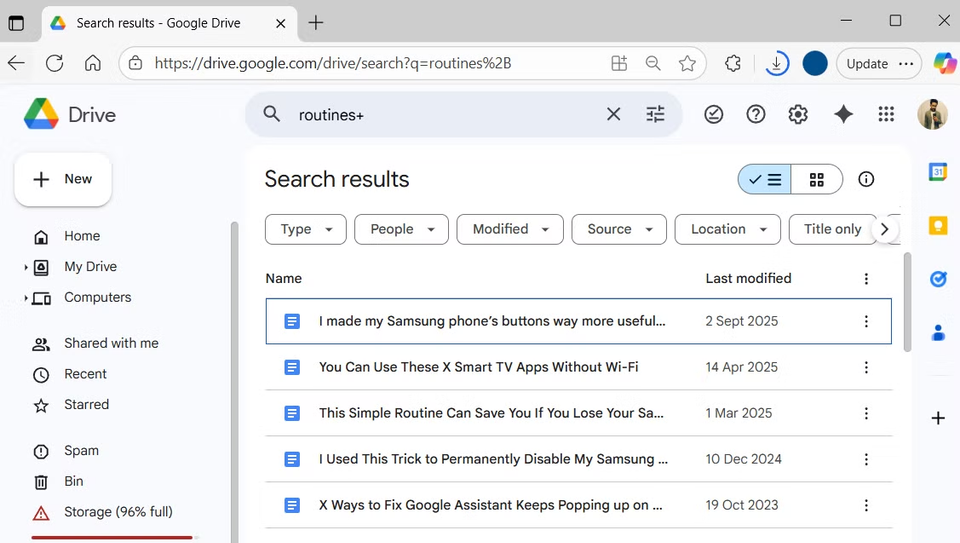Switch to grid layout view
Image resolution: width=960 pixels, height=543 pixels.
(817, 180)
